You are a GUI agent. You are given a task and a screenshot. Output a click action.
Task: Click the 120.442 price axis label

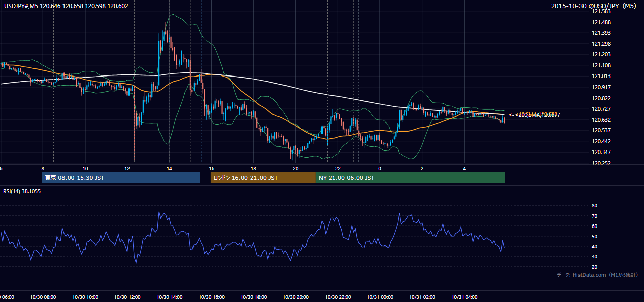[601, 141]
